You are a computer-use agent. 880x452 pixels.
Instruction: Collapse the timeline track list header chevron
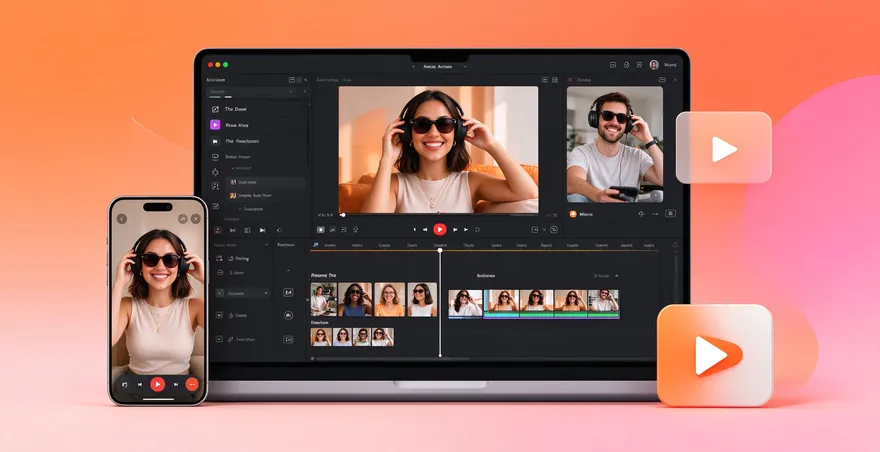pos(267,245)
